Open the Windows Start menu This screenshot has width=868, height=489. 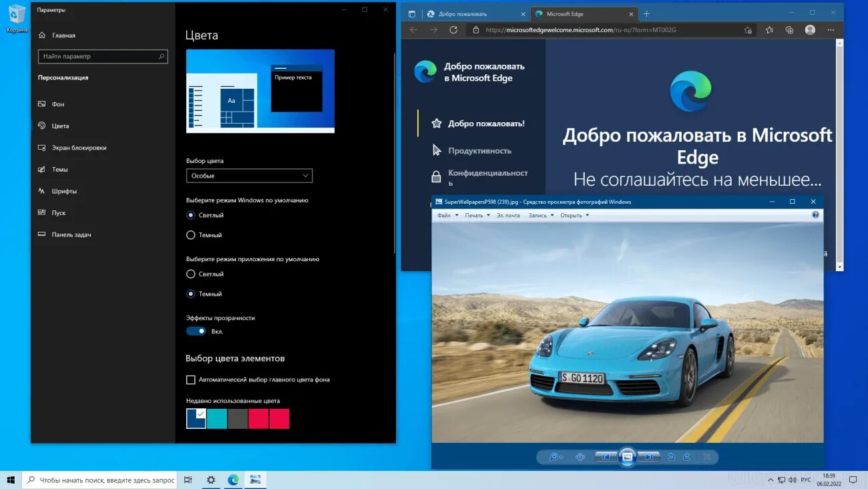(x=11, y=480)
